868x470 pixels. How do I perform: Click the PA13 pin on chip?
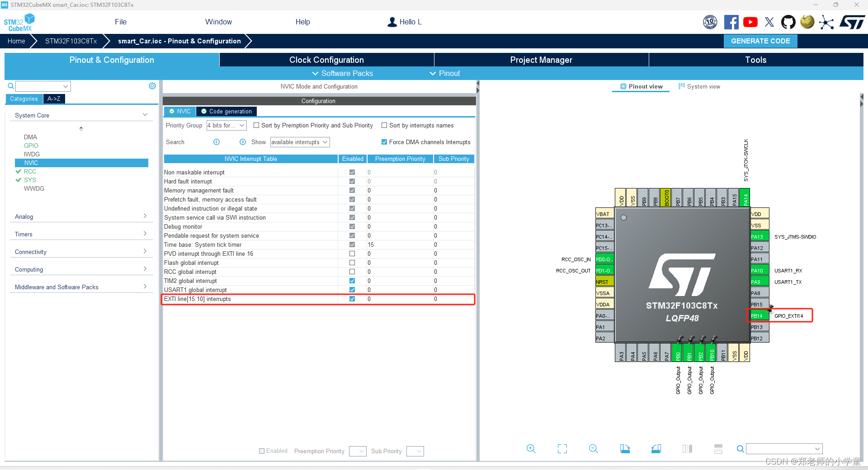pyautogui.click(x=759, y=237)
